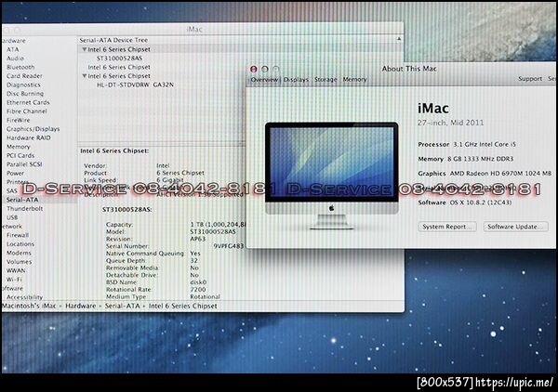Click Hardware in bottom path bar

click(x=80, y=306)
